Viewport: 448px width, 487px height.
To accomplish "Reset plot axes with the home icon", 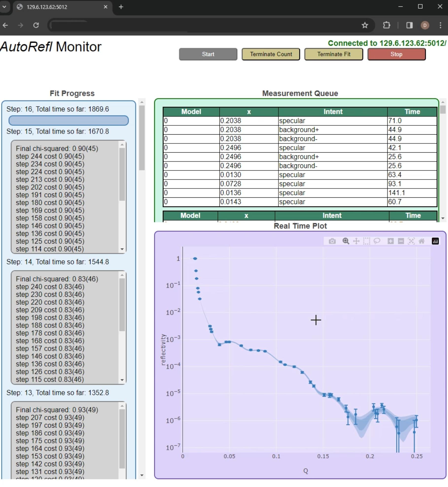I will pyautogui.click(x=422, y=241).
